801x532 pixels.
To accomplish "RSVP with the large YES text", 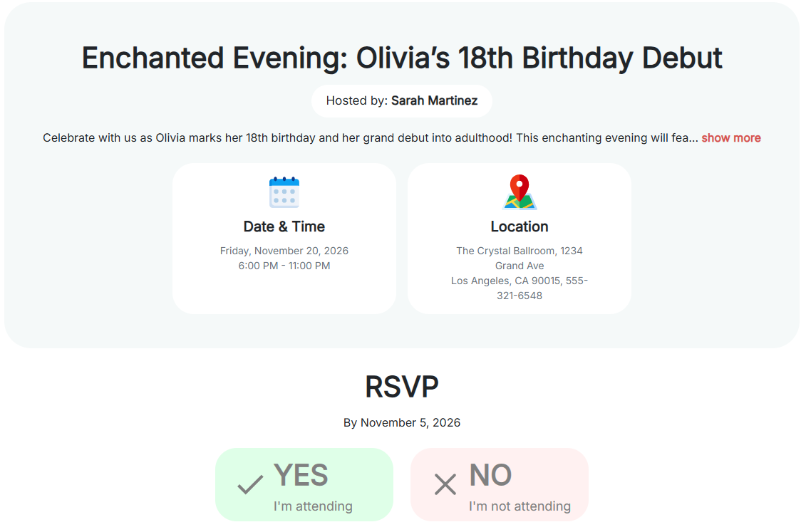I will [x=301, y=475].
